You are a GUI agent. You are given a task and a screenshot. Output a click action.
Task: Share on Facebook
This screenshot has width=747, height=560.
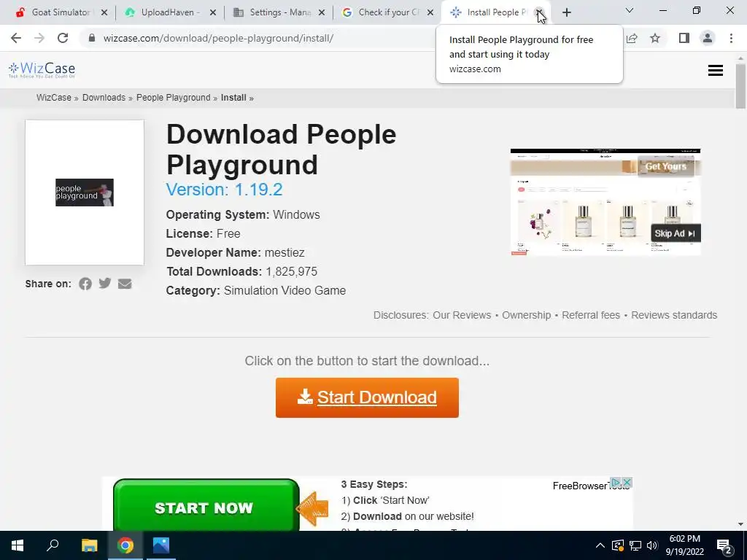coord(85,284)
